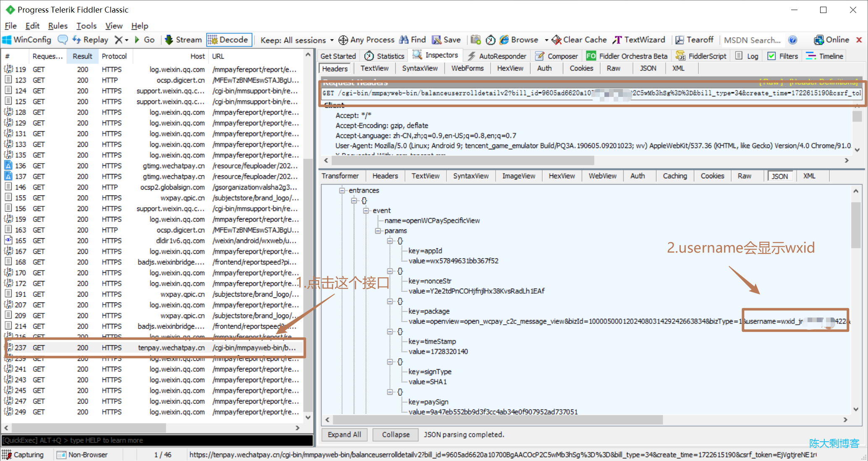
Task: Click the comment speech bubble icon
Action: tap(63, 40)
